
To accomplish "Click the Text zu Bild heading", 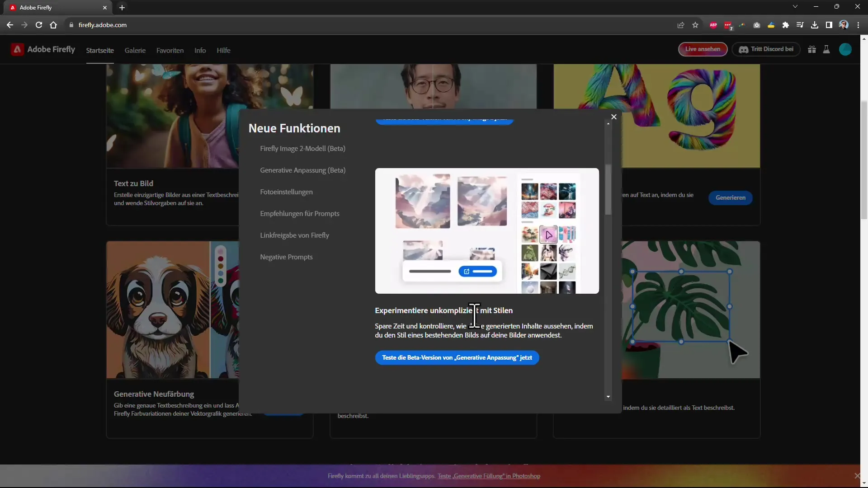I will (x=133, y=183).
